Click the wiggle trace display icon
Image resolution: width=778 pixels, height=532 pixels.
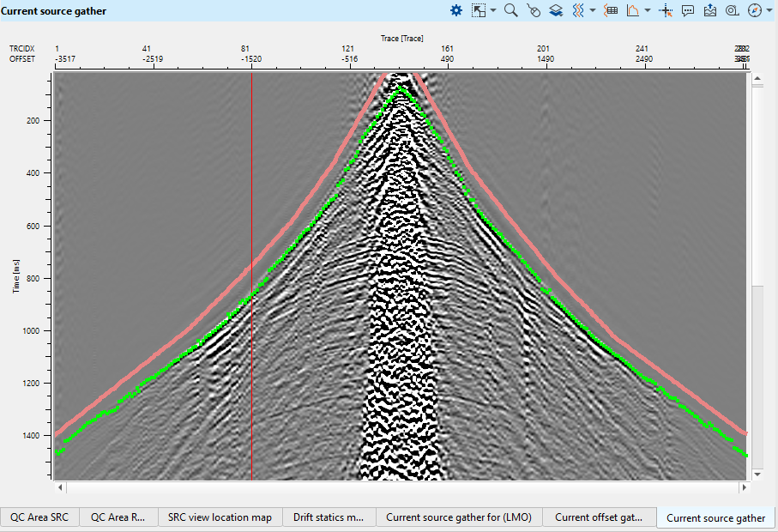point(578,10)
